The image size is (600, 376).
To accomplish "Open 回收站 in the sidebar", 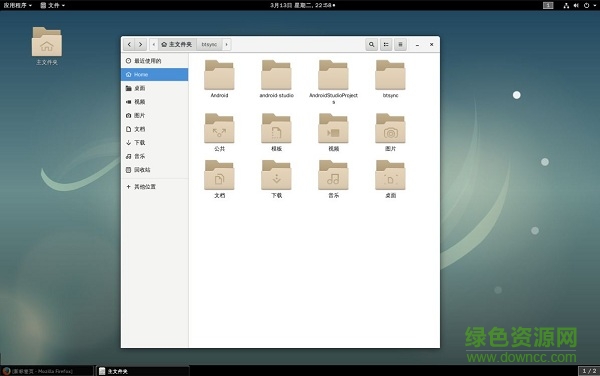I will click(155, 169).
